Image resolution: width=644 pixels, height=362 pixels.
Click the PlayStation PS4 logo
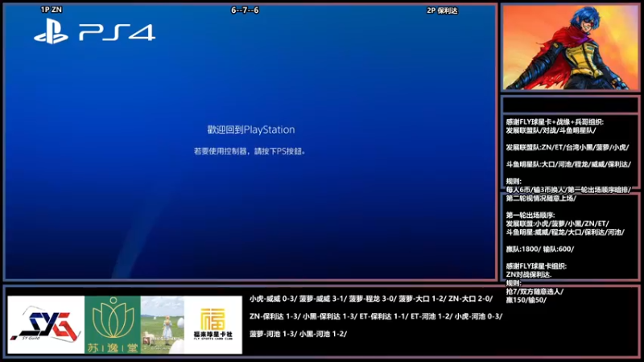[94, 31]
